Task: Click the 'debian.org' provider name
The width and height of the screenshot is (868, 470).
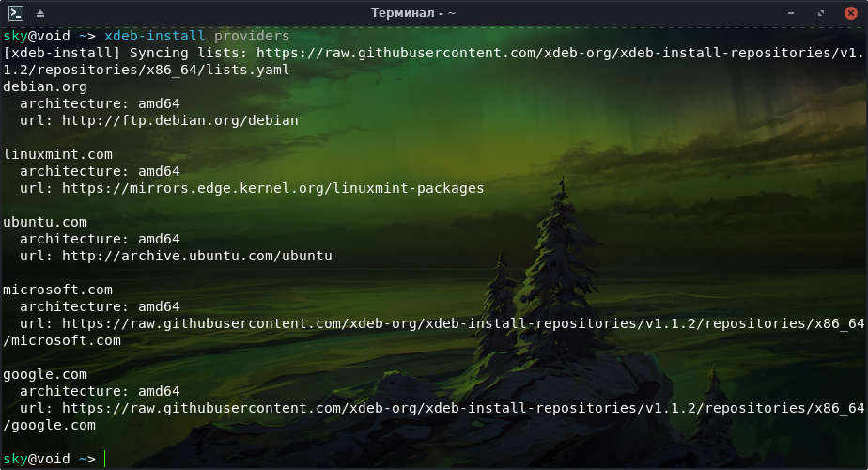Action: point(45,87)
